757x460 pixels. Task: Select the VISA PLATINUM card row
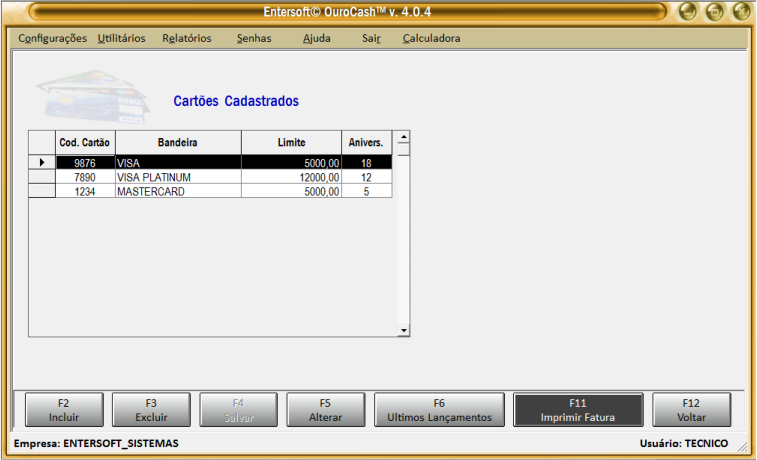[177, 177]
